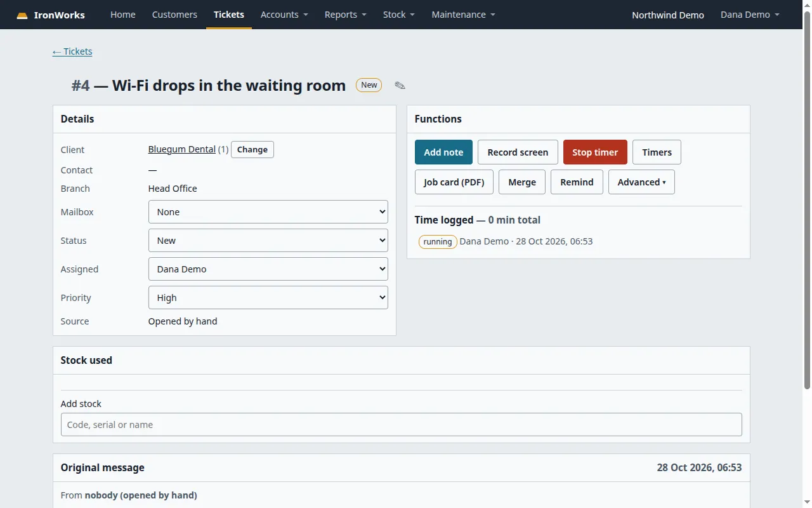Click the Time logged total heading

point(478,220)
